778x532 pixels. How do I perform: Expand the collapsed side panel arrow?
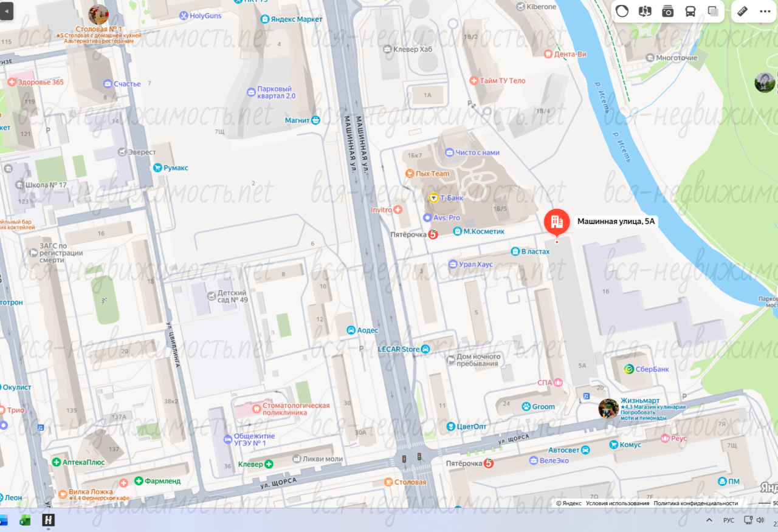6,11
